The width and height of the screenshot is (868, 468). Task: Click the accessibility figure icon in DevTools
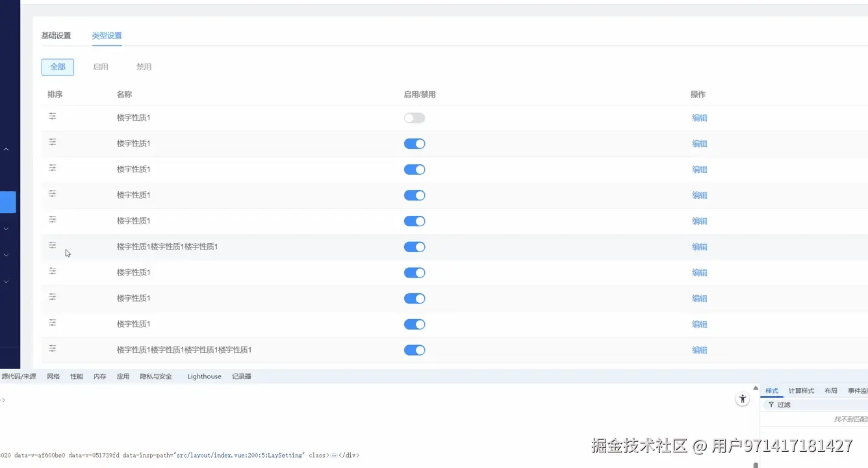tap(742, 398)
